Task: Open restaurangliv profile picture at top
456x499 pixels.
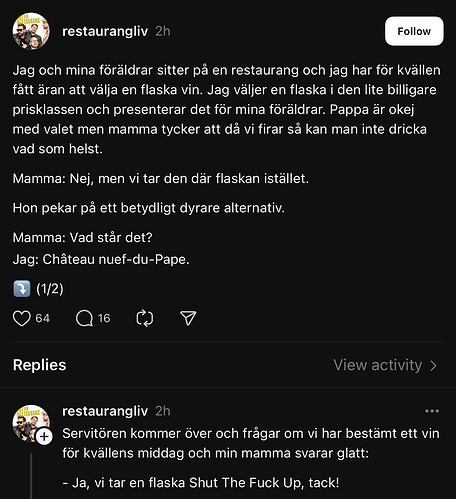Action: [31, 31]
